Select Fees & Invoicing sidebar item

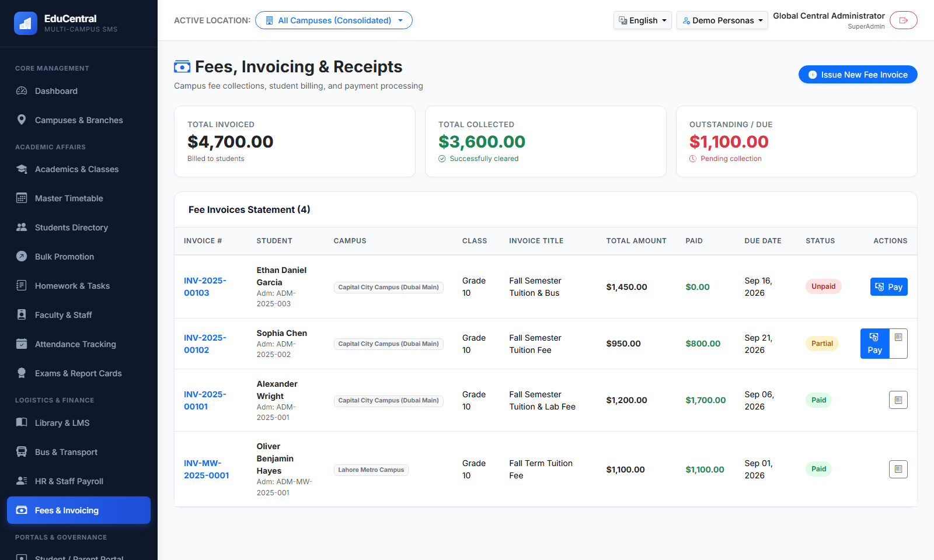pos(79,510)
